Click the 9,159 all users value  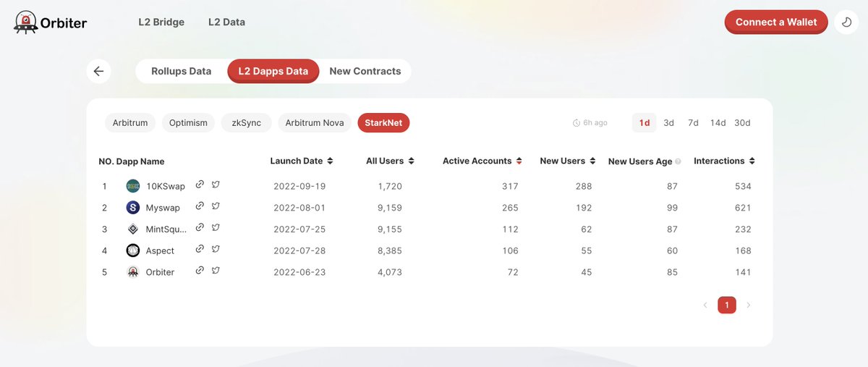(x=390, y=208)
